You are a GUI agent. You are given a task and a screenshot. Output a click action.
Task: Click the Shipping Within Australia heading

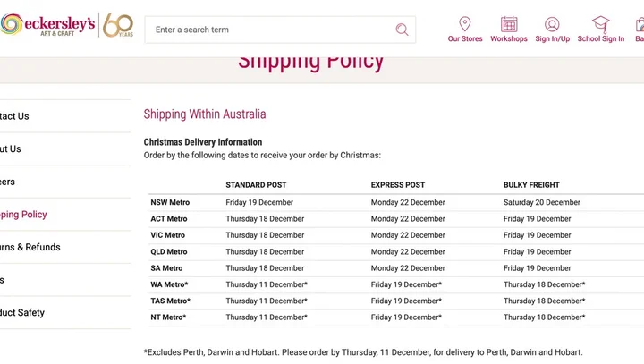(x=205, y=114)
